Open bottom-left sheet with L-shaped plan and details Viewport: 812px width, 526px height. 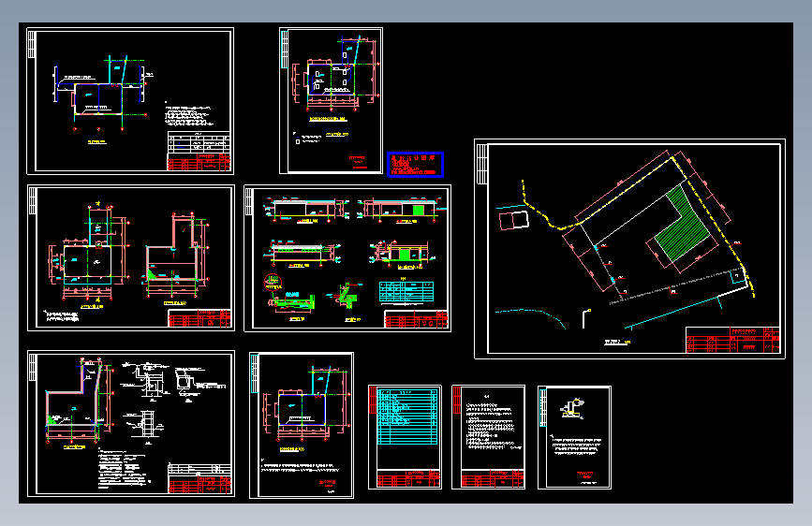(x=131, y=423)
